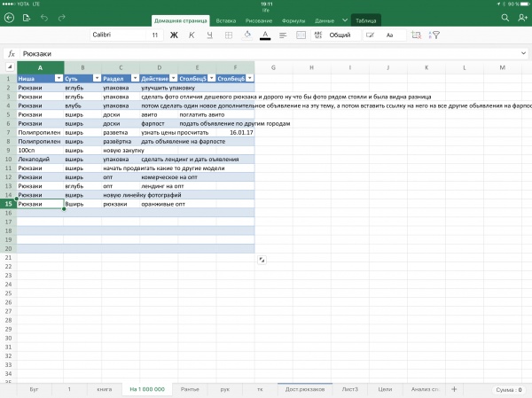Image resolution: width=532 pixels, height=398 pixels.
Task: Select cell Ликоподий in column A
Action: [40, 160]
